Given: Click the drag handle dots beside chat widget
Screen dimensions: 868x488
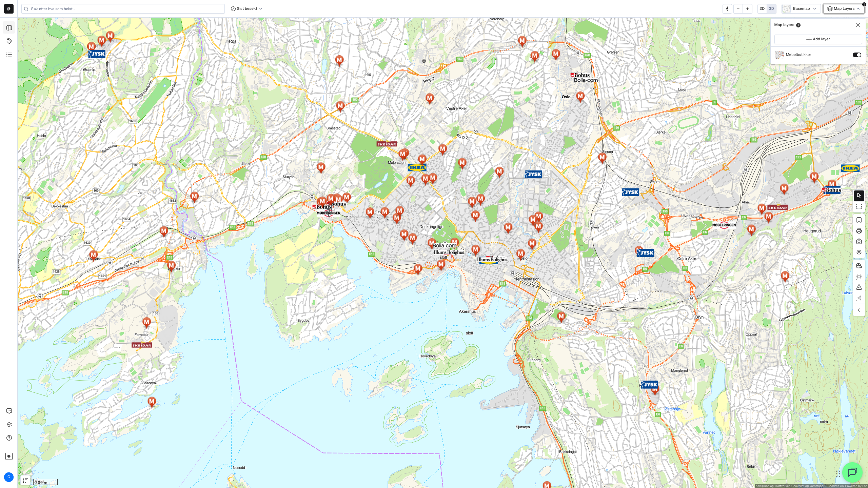Looking at the screenshot, I should (x=838, y=473).
